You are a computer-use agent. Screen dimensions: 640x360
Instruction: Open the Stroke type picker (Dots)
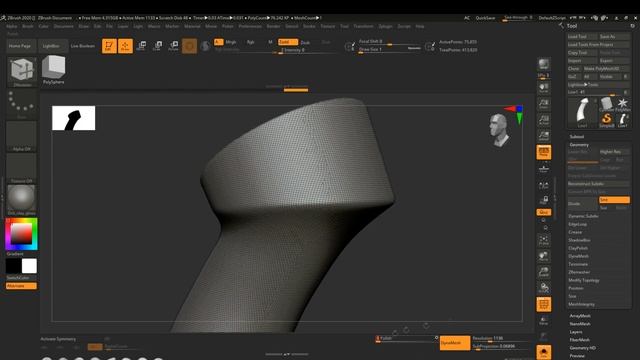click(22, 104)
